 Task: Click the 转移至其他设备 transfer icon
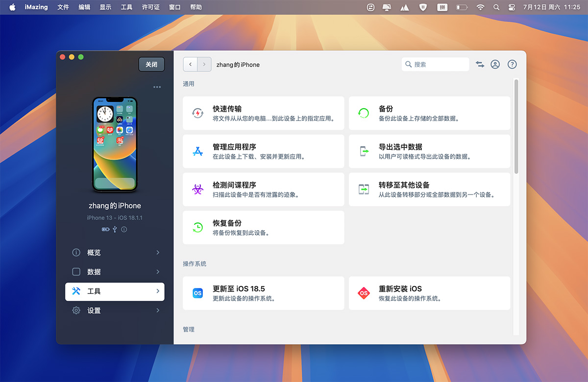(364, 190)
